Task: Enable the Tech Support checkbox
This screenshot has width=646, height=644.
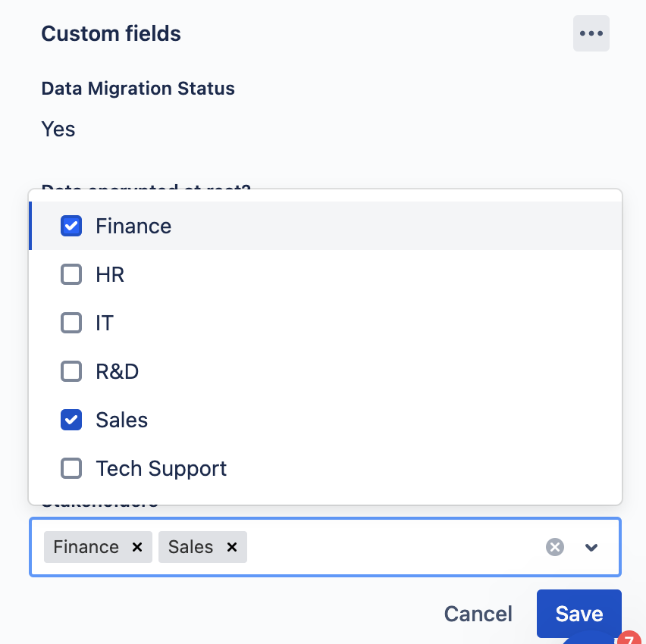Action: (x=71, y=468)
